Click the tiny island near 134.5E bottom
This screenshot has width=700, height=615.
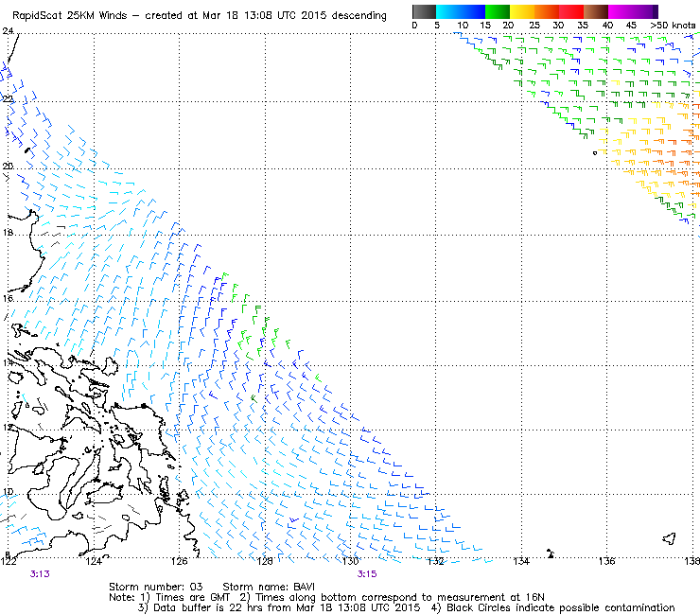[x=551, y=553]
